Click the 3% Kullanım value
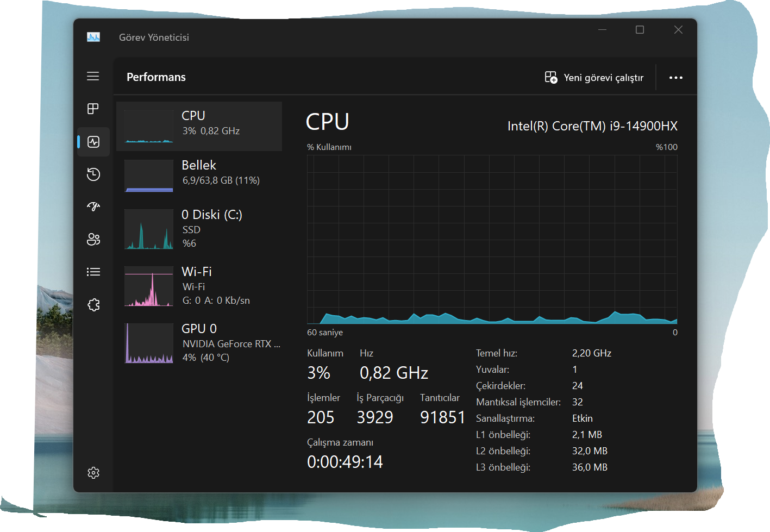 (x=318, y=373)
